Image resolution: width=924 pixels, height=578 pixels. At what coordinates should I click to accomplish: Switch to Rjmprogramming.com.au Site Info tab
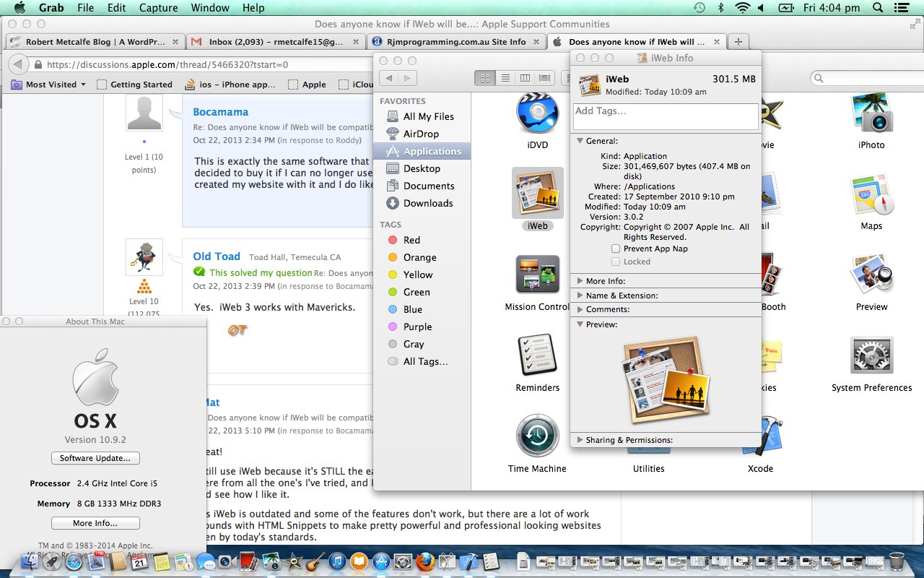pyautogui.click(x=456, y=42)
